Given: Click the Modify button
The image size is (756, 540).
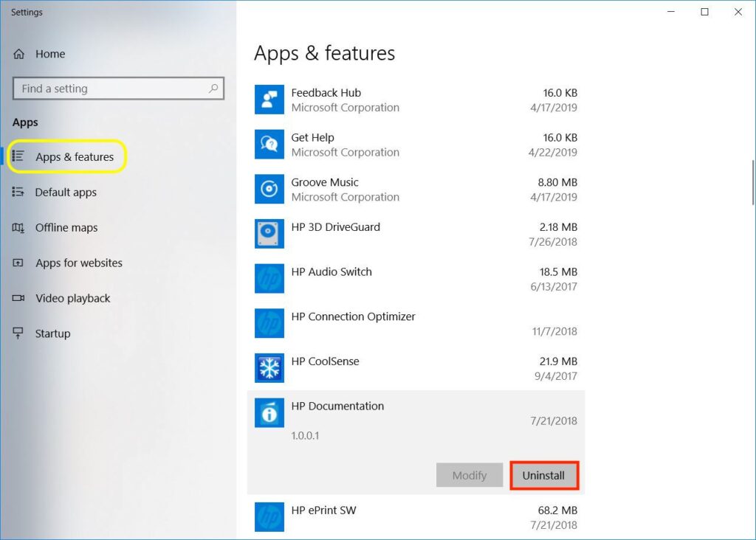Looking at the screenshot, I should tap(470, 476).
